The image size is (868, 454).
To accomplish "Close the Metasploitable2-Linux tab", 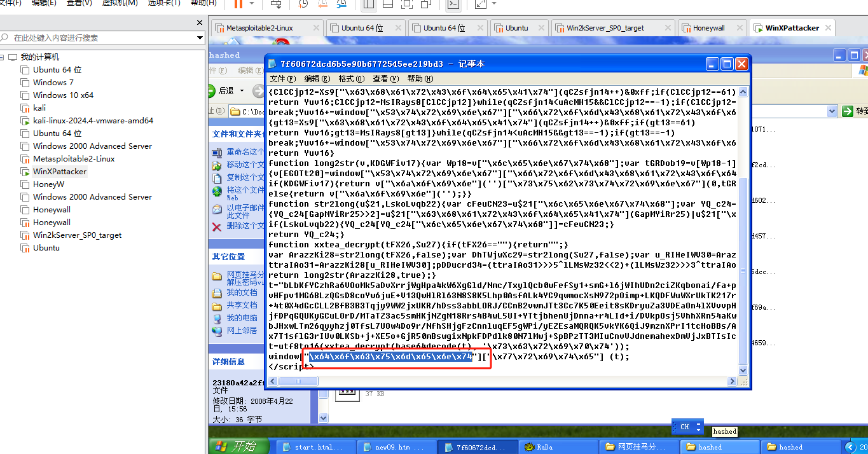I will pyautogui.click(x=316, y=28).
